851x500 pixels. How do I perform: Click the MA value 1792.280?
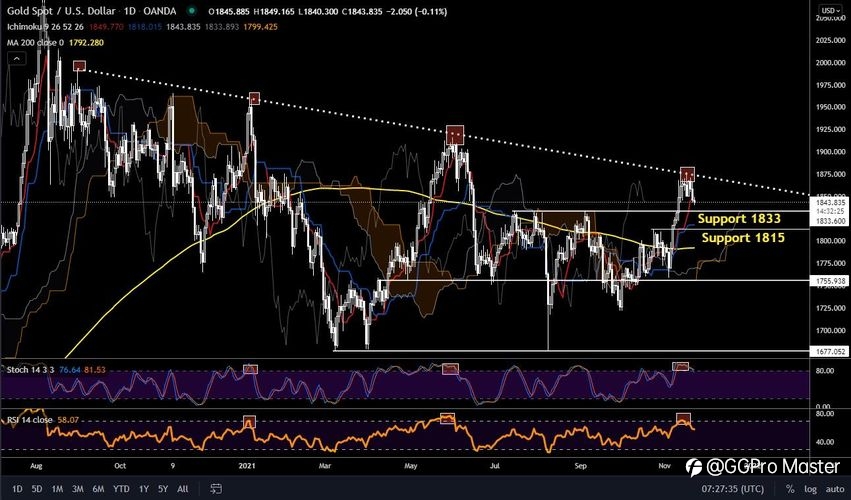point(86,42)
